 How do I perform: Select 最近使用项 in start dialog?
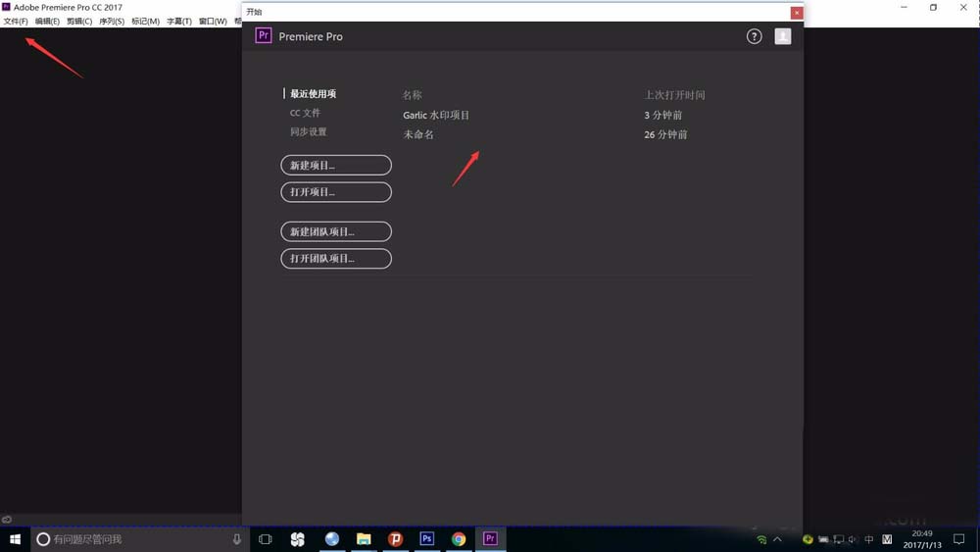(314, 94)
